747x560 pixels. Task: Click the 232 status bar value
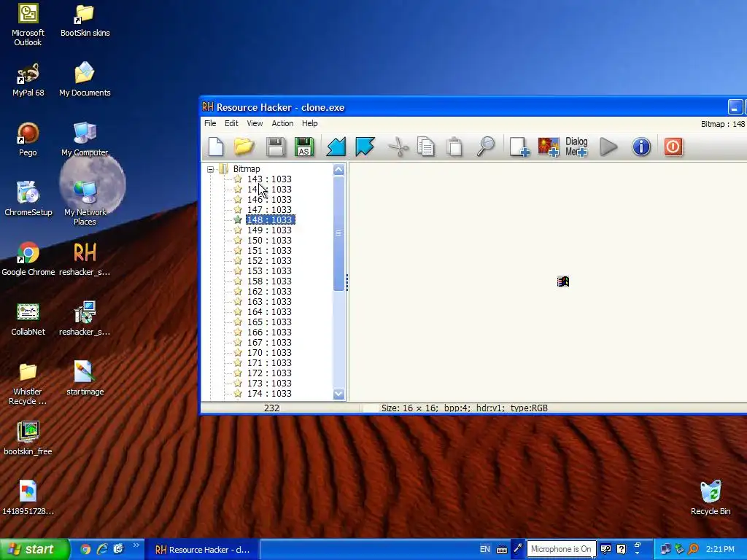[271, 408]
